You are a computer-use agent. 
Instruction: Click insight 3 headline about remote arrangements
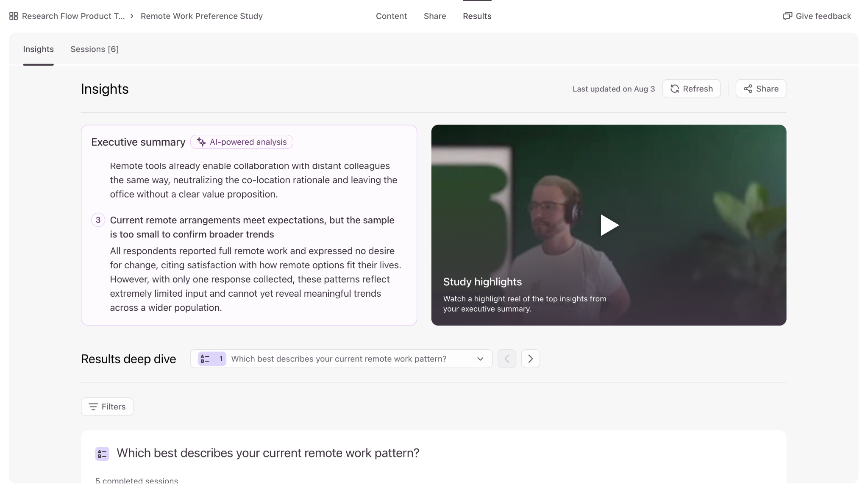tap(252, 227)
